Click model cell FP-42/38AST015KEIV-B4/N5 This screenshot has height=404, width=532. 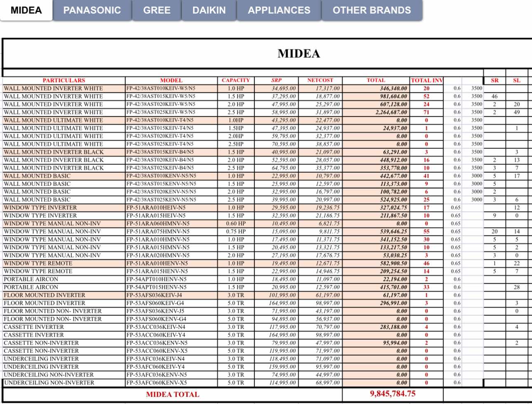171,152
